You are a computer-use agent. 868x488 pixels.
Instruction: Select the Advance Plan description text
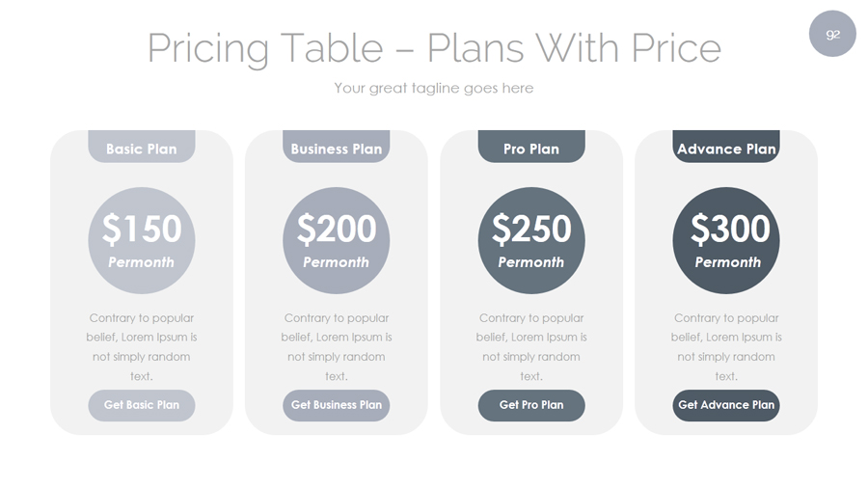726,346
